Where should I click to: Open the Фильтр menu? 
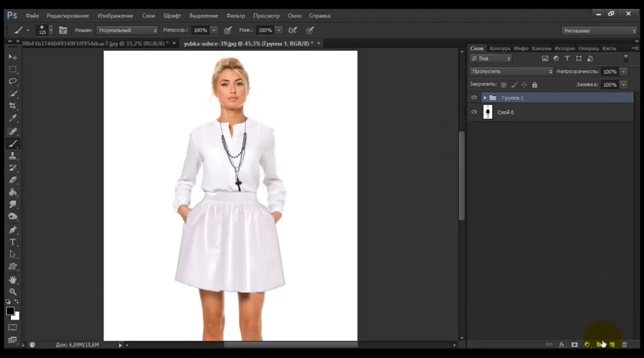236,16
